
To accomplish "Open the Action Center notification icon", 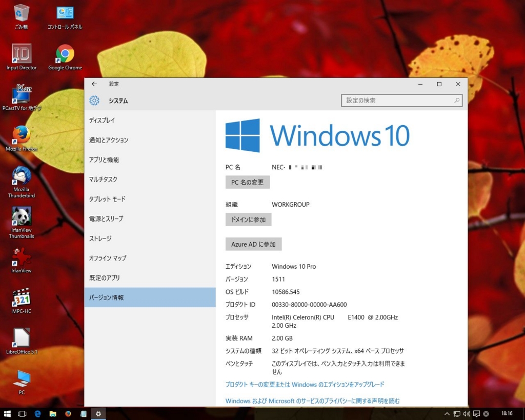I will click(476, 414).
